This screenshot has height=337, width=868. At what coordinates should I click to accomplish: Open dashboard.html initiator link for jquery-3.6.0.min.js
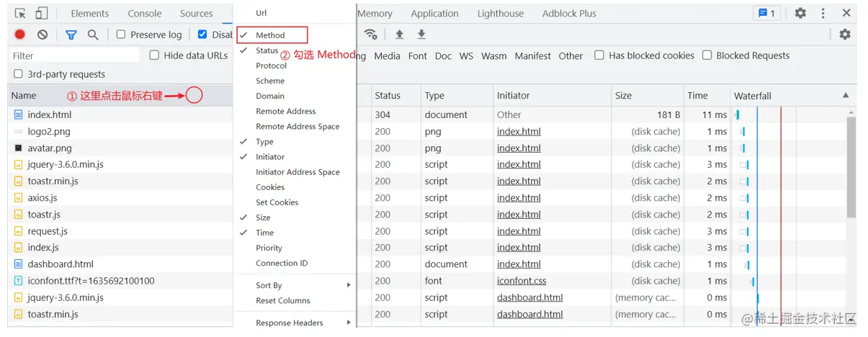(530, 297)
